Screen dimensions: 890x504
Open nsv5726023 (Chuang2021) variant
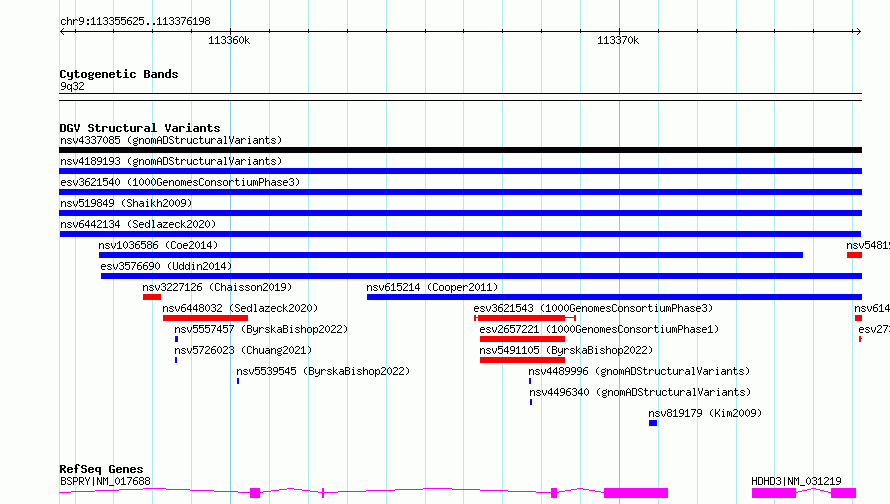[243, 350]
